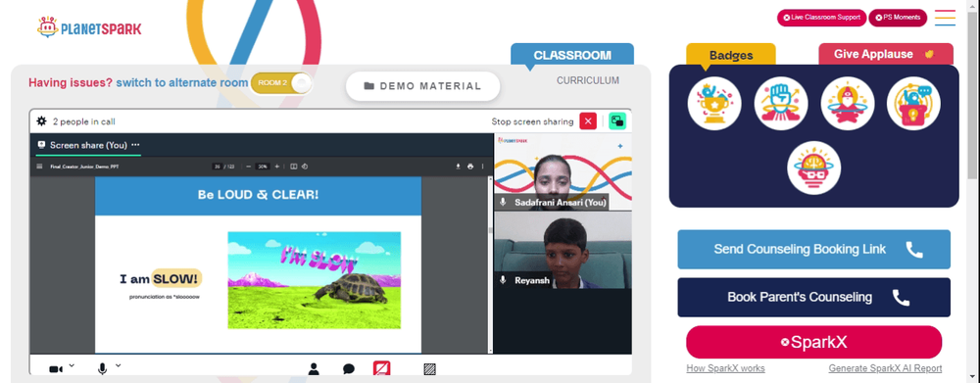Award the meditating guru badge

coord(848,104)
